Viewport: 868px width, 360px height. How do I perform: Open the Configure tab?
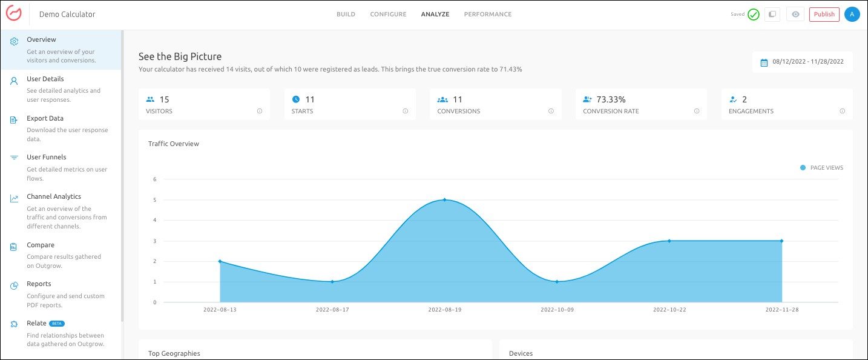[x=388, y=15]
